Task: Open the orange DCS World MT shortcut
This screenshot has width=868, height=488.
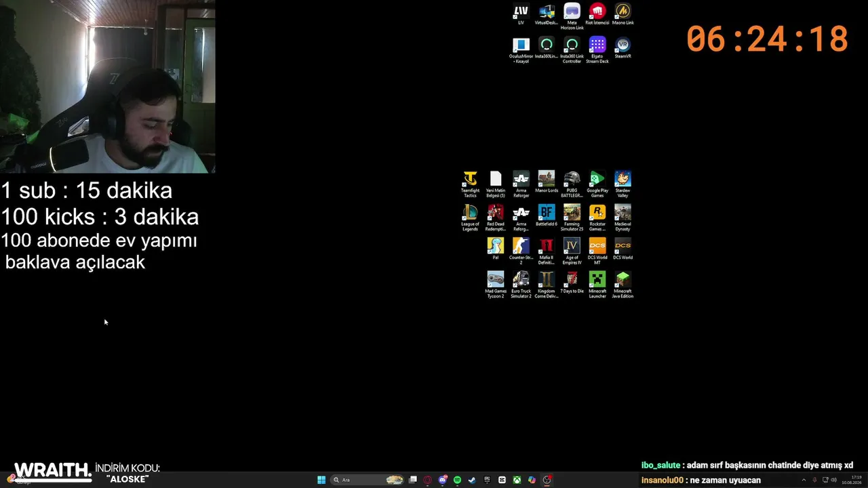Action: [x=597, y=251]
